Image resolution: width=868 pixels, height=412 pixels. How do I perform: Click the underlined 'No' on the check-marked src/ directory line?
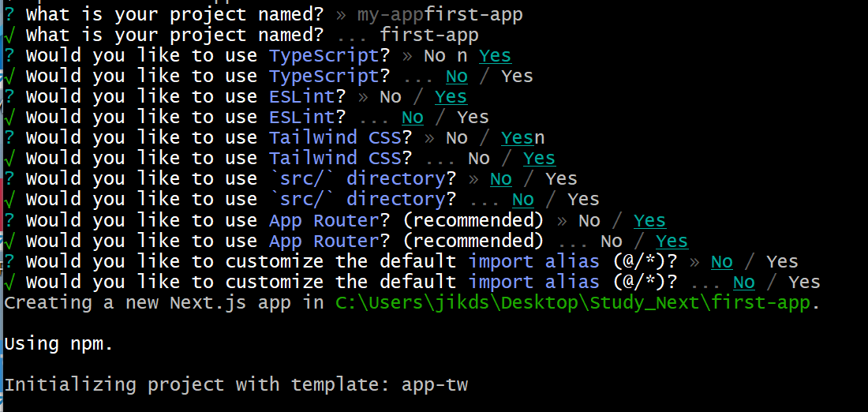pyautogui.click(x=523, y=200)
